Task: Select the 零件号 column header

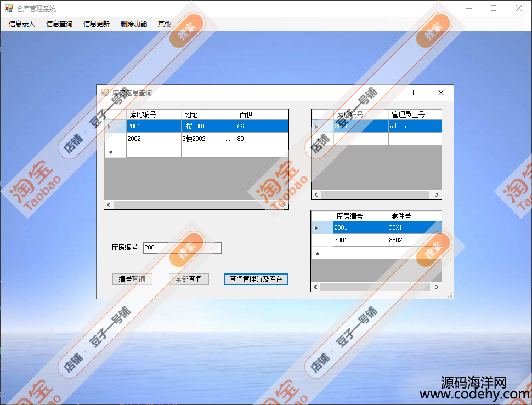Action: [415, 216]
